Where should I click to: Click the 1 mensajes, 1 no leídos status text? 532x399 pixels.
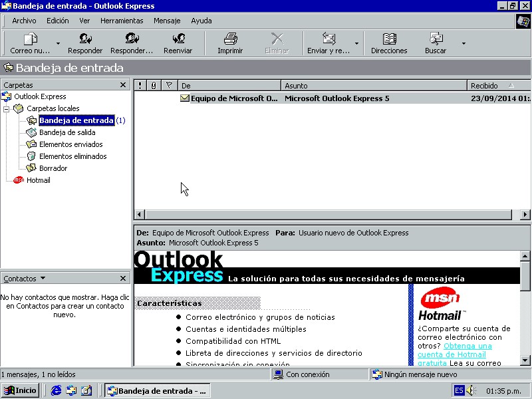coord(38,374)
